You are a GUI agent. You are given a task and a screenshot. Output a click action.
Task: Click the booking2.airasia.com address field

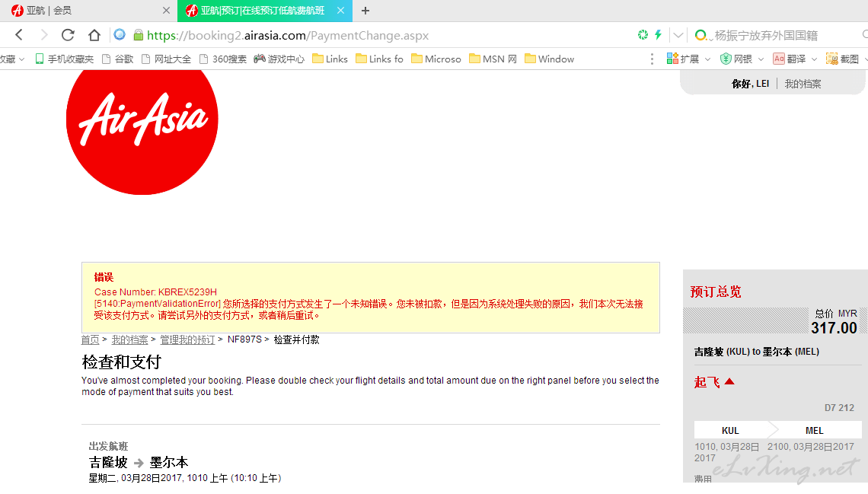[x=288, y=36]
